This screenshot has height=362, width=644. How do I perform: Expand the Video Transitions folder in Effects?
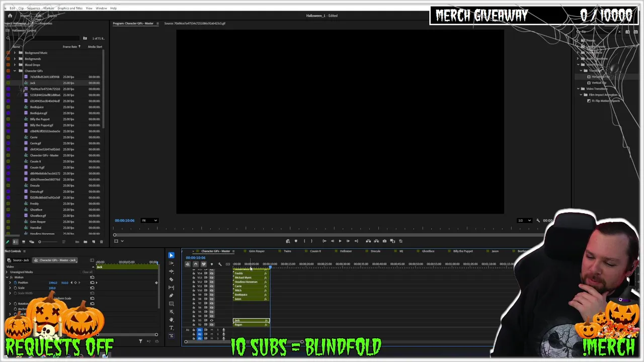coord(578,89)
